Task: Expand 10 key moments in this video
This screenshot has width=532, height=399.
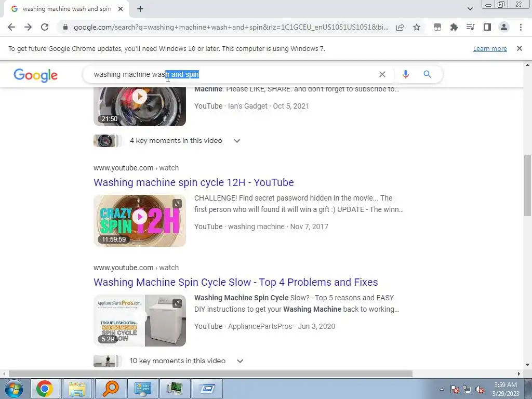Action: click(240, 361)
